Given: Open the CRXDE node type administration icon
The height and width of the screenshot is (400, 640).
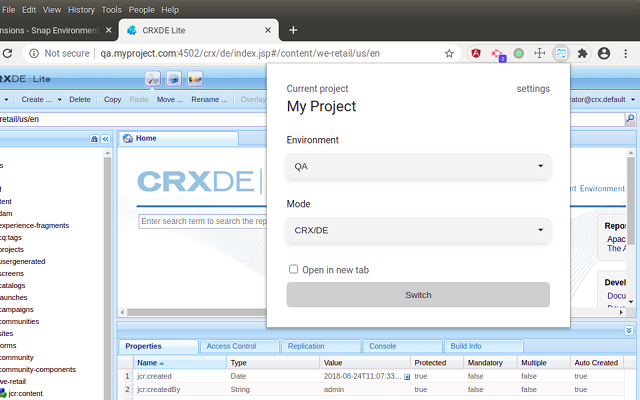Looking at the screenshot, I should [195, 79].
